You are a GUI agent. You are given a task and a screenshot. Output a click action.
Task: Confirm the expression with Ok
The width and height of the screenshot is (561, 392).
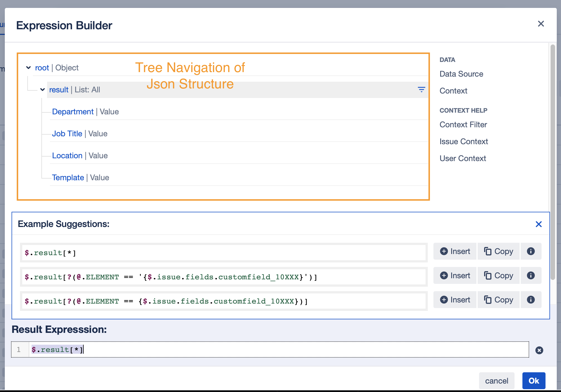(533, 380)
